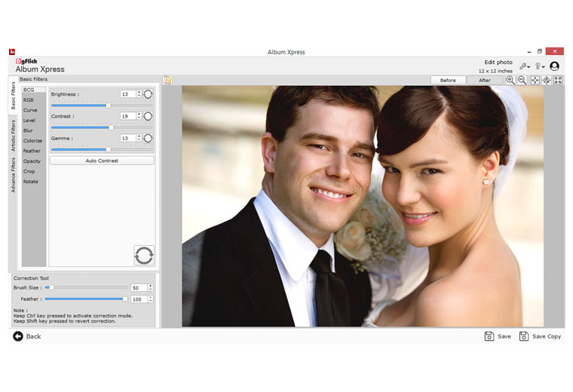The width and height of the screenshot is (573, 392).
Task: Click the large reset-all filters icon
Action: click(x=144, y=255)
